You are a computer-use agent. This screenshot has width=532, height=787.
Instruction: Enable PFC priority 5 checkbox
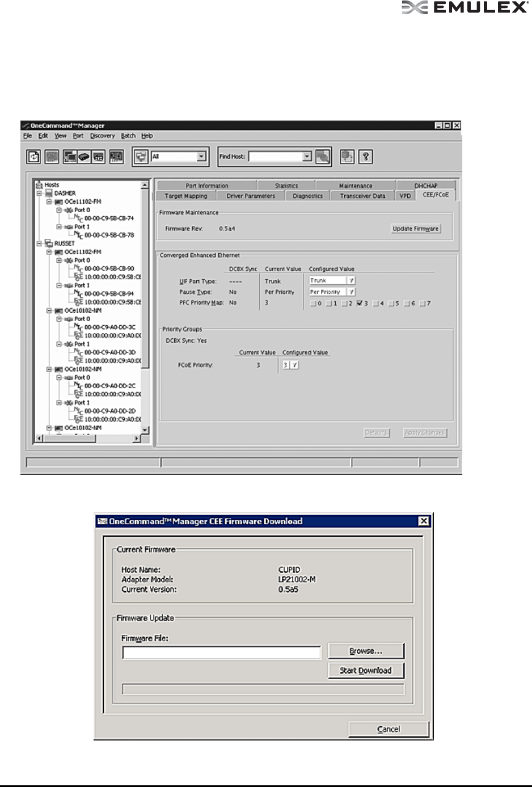pos(391,304)
